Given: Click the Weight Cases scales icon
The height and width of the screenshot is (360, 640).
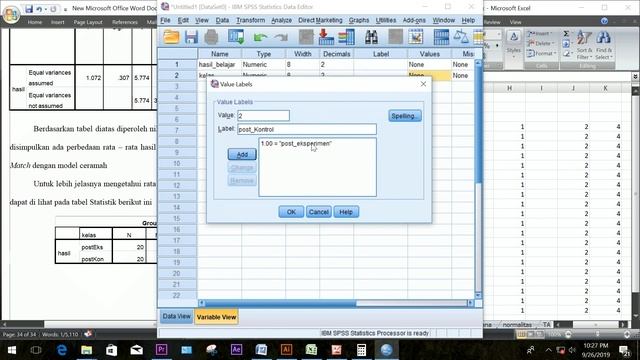Looking at the screenshot, I should [x=461, y=37].
